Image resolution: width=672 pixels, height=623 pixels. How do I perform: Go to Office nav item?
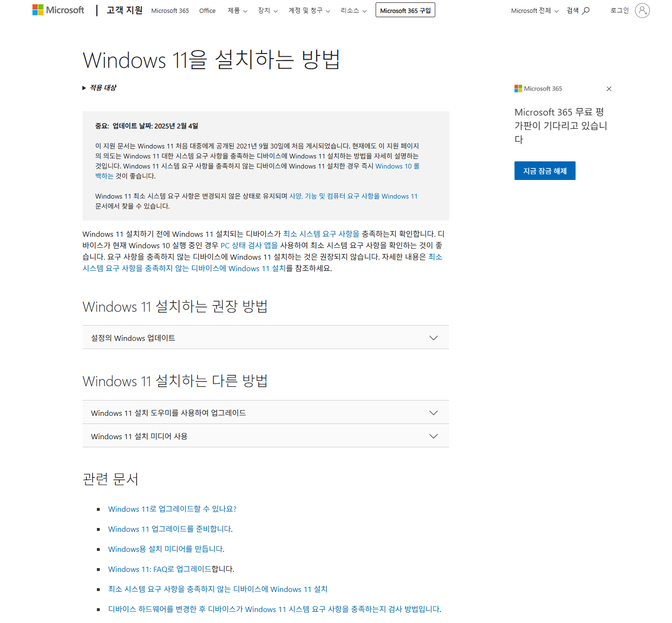(207, 11)
